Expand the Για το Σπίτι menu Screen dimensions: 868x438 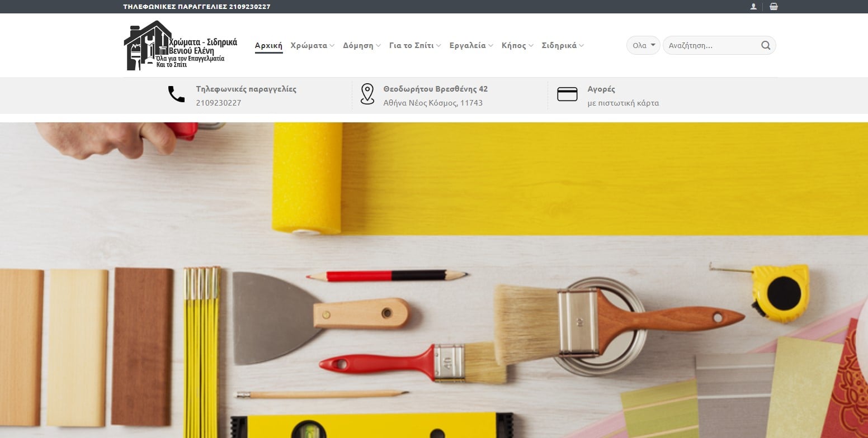coord(415,45)
